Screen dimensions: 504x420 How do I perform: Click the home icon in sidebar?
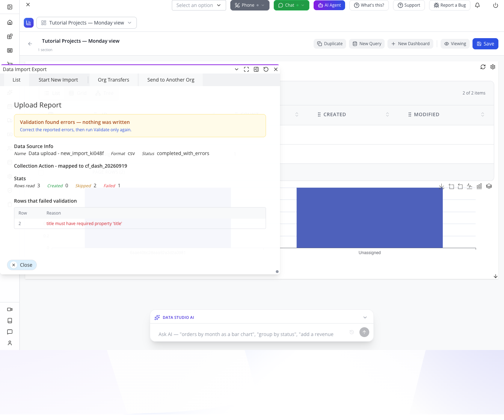[10, 22]
